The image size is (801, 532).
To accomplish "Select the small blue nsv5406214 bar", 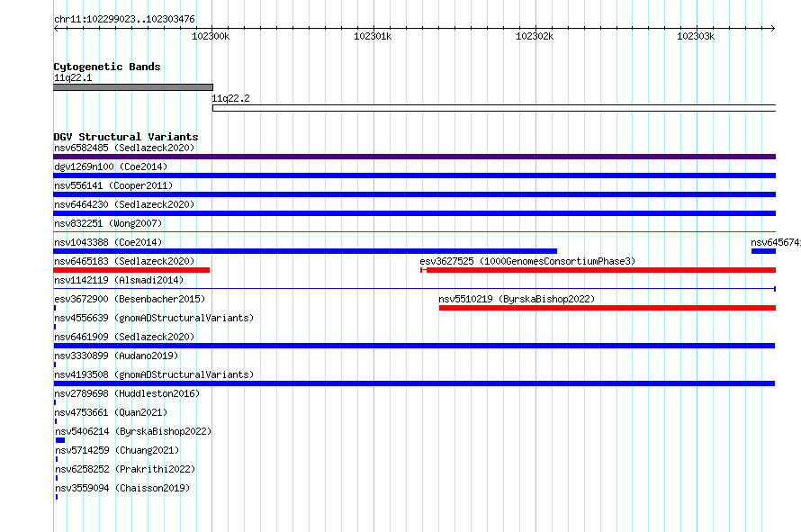I will 60,440.
